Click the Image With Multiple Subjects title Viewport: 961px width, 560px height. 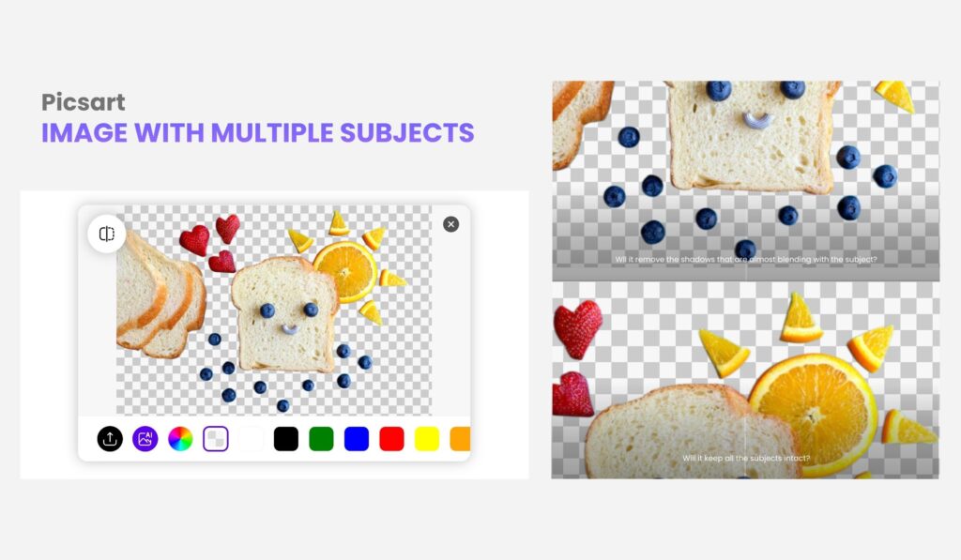click(257, 133)
